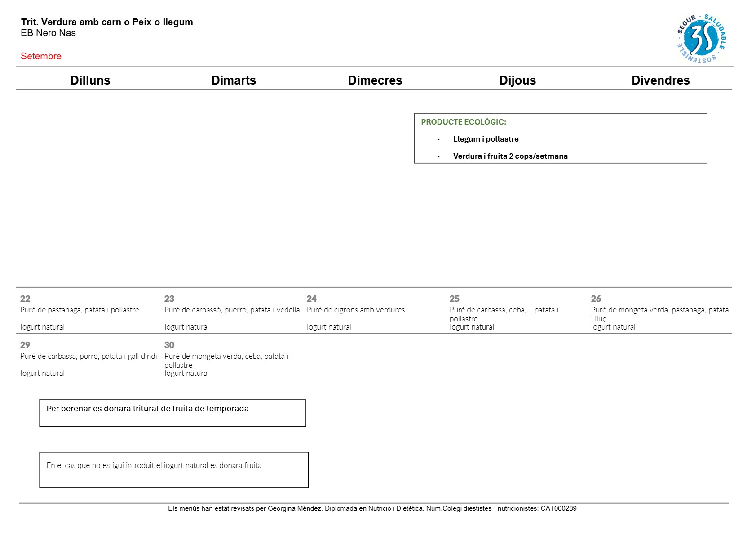The height and width of the screenshot is (535, 756).
Task: Click 'Iogurt natural' under day 30
Action: [x=186, y=374]
